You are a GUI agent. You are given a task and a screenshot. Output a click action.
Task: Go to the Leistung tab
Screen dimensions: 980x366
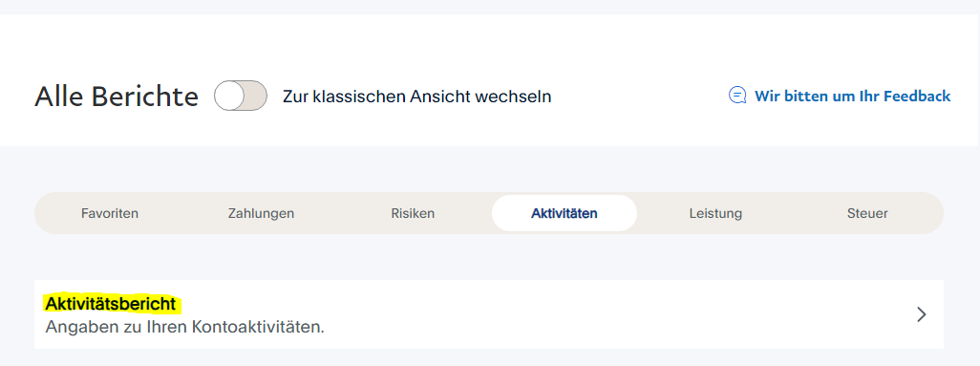[715, 213]
